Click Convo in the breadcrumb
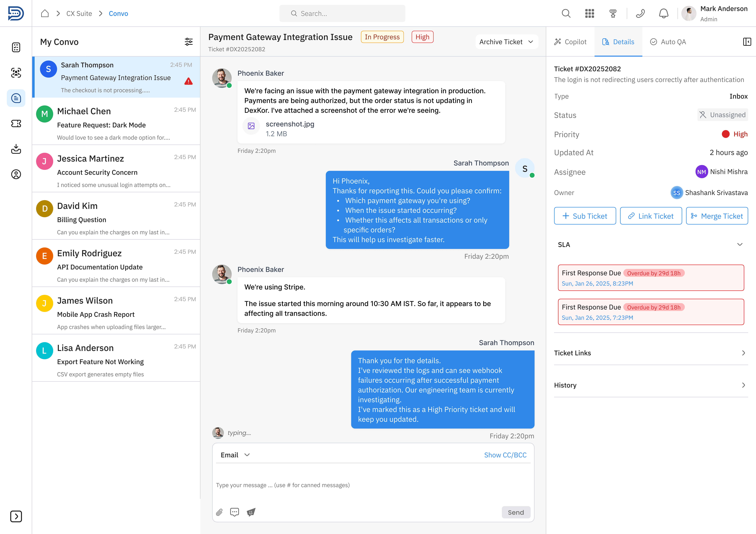756x534 pixels. point(119,14)
